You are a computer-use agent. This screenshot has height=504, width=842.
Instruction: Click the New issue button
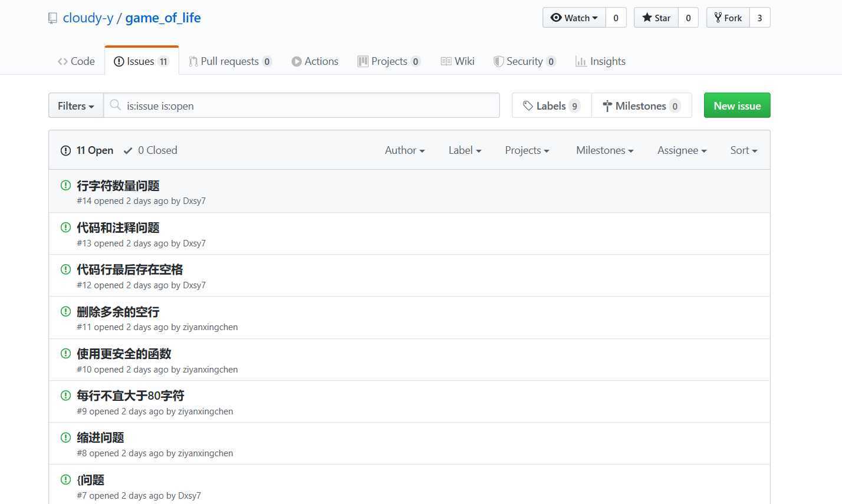737,106
